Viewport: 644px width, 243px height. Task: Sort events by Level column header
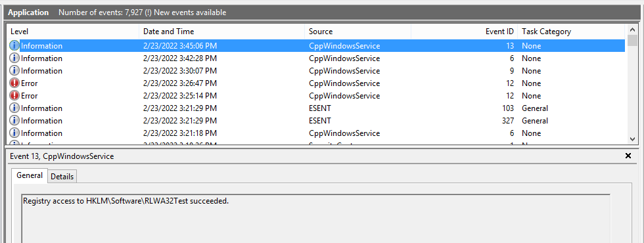(73, 32)
